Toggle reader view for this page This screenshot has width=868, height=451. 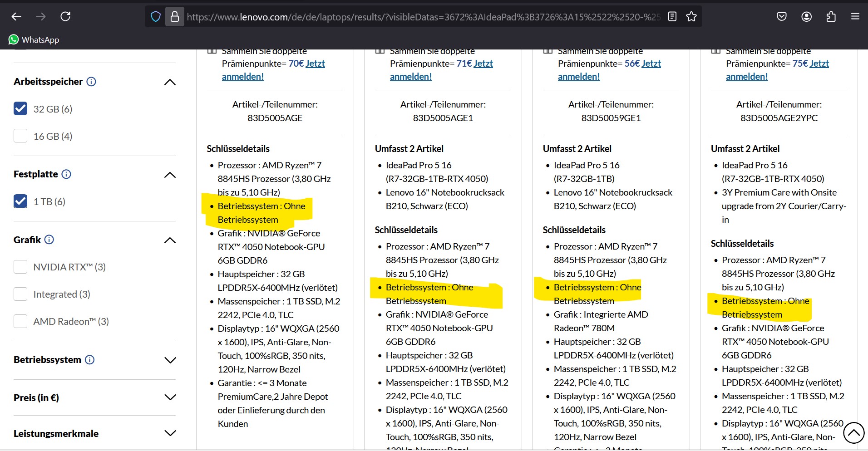click(672, 17)
